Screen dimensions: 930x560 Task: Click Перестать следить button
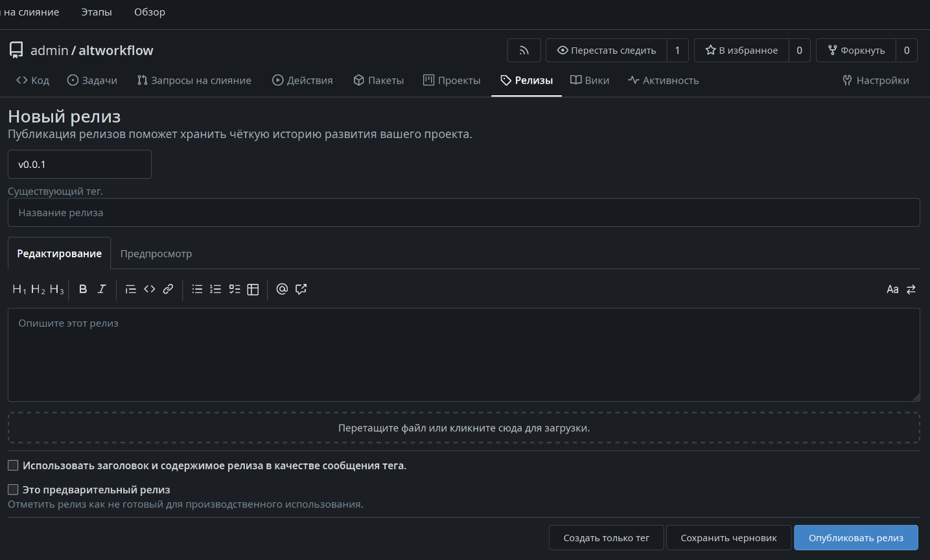[x=607, y=51]
